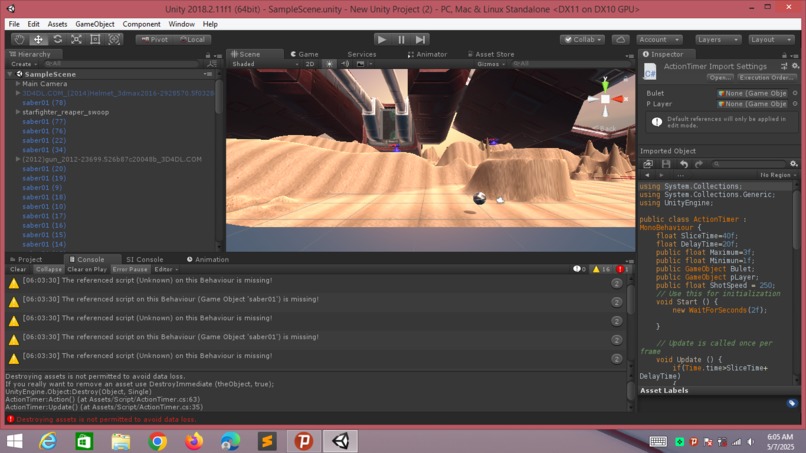Toggle error messages filter in console
806x453 pixels.
pyautogui.click(x=622, y=269)
